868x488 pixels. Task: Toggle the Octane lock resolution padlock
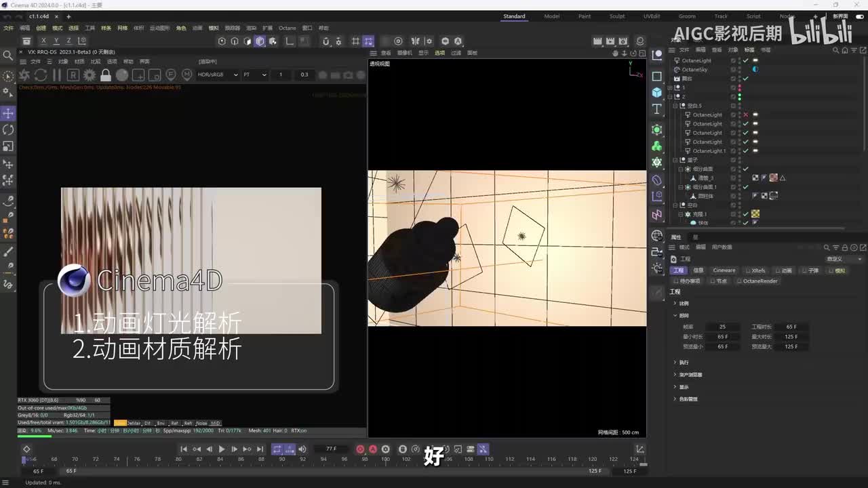(106, 75)
